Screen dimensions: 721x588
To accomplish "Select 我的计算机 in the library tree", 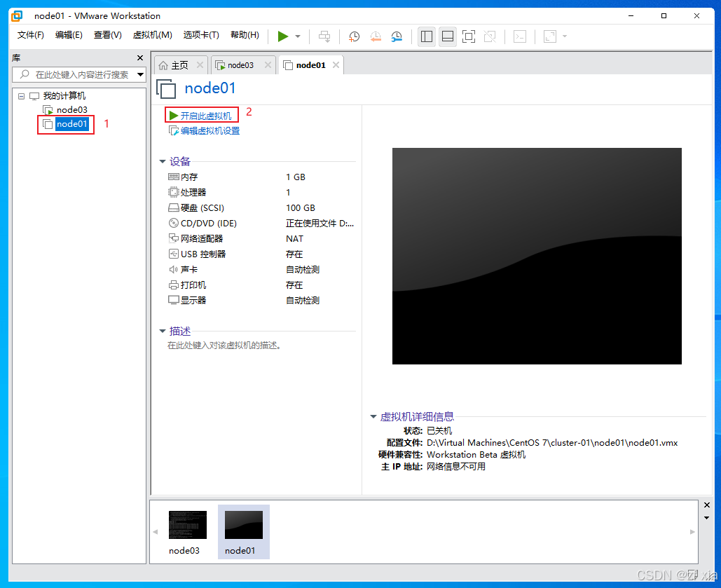I will click(64, 96).
